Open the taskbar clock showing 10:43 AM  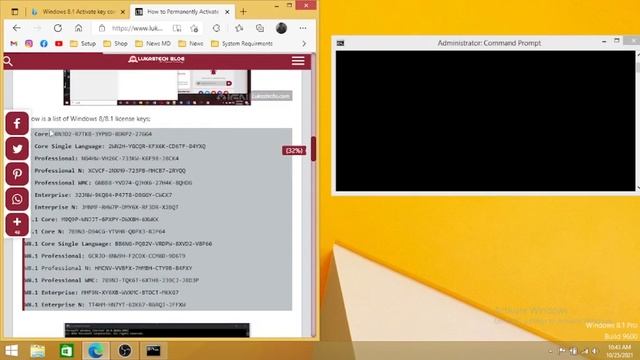(619, 351)
